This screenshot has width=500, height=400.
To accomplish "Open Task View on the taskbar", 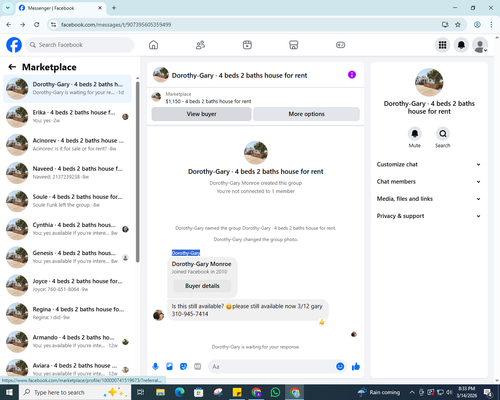I will click(x=140, y=392).
